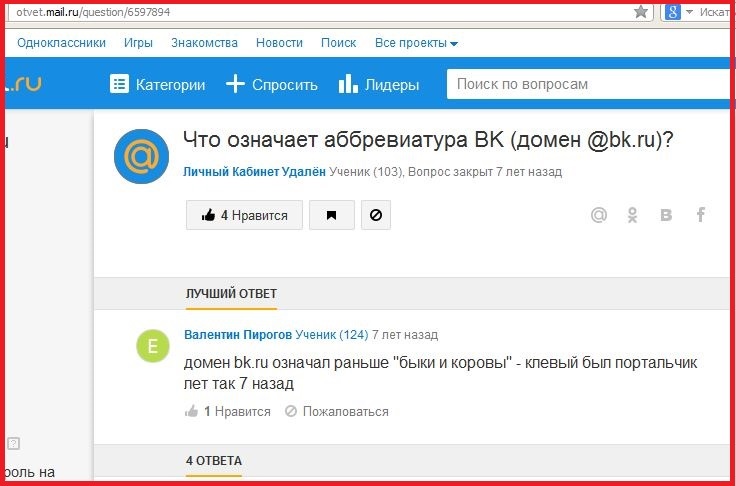736x486 pixels.
Task: Share via VKontakte B icon
Action: click(x=666, y=215)
